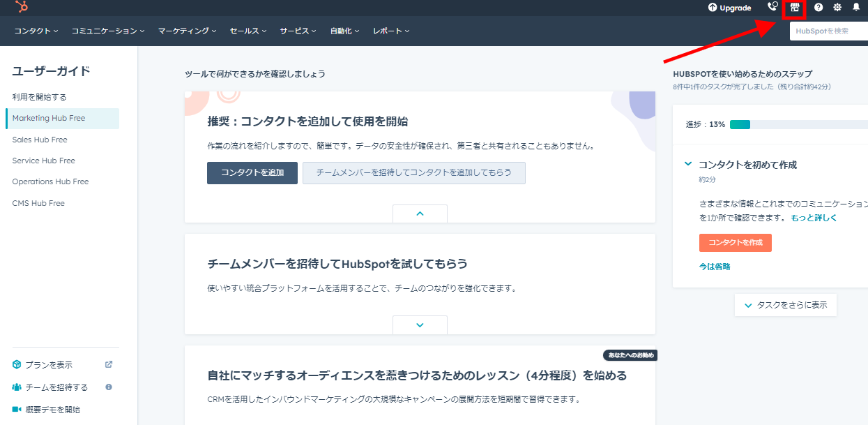Image resolution: width=868 pixels, height=425 pixels.
Task: Click the コンタクトを追加 button
Action: (252, 173)
